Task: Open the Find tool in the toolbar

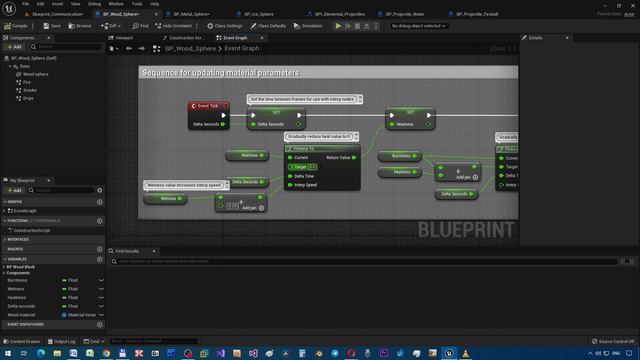Action: pos(140,26)
